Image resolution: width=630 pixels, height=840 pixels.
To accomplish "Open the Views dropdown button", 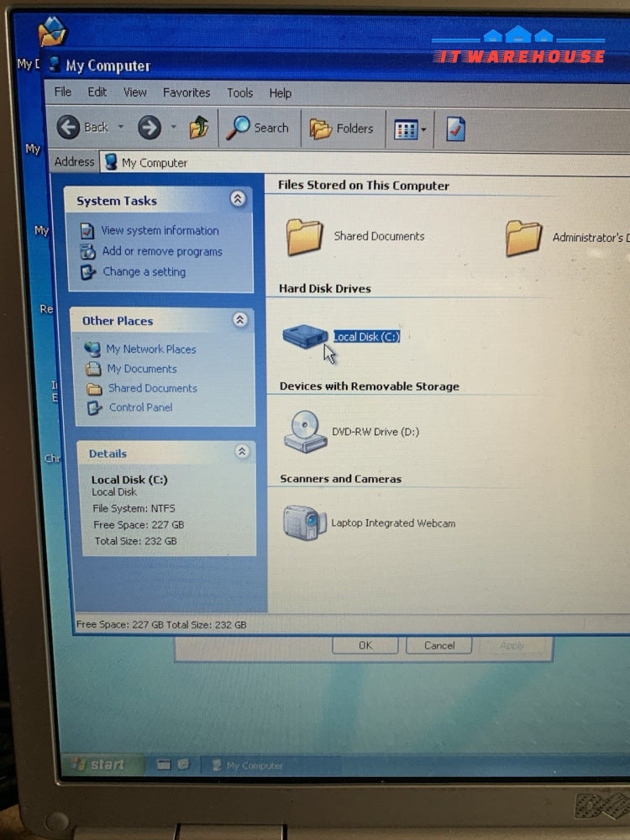I will click(410, 129).
